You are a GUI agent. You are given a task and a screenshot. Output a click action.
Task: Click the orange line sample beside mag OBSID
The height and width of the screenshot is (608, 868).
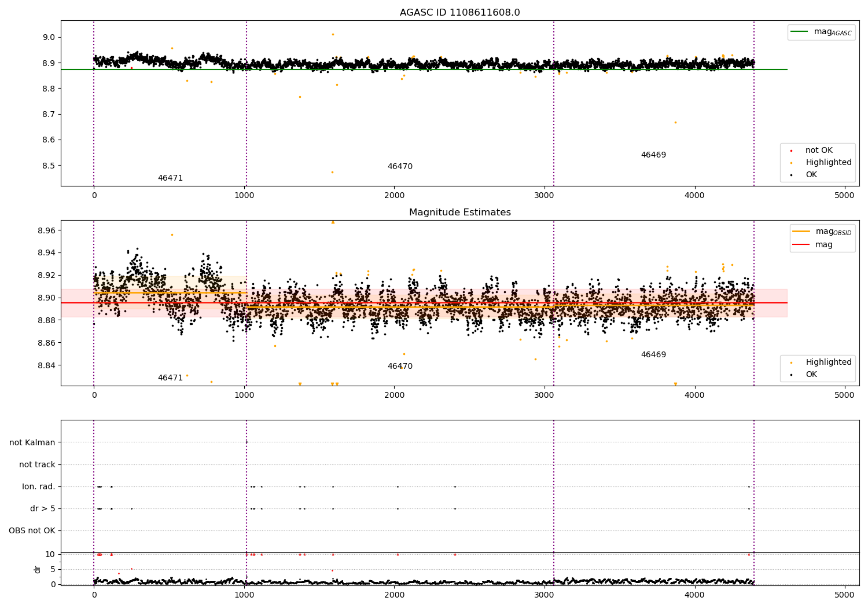(x=801, y=232)
